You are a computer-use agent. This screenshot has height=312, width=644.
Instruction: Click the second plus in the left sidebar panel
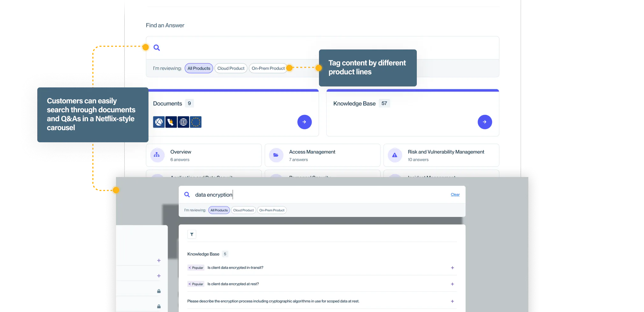(x=159, y=276)
